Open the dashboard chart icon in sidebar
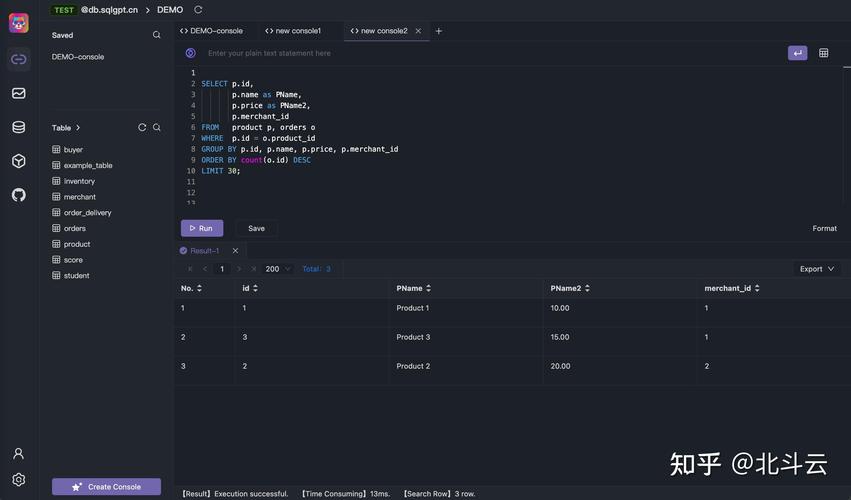 pos(18,93)
